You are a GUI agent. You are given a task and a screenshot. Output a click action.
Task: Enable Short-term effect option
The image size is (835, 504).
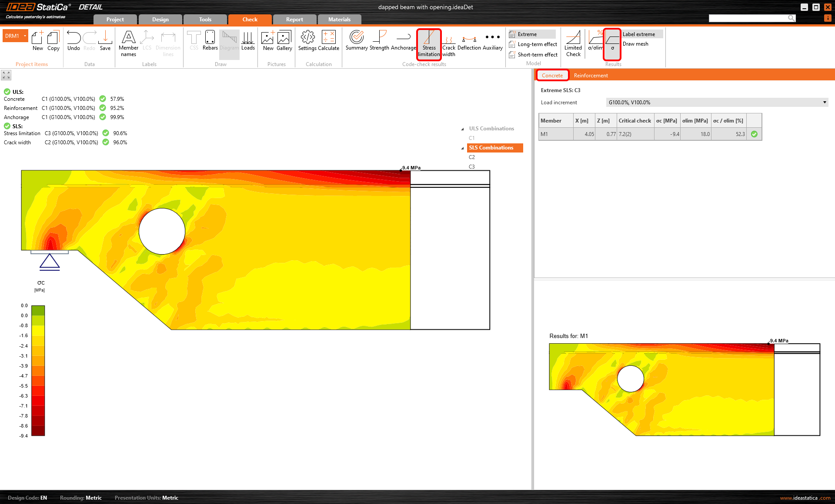[x=537, y=55]
